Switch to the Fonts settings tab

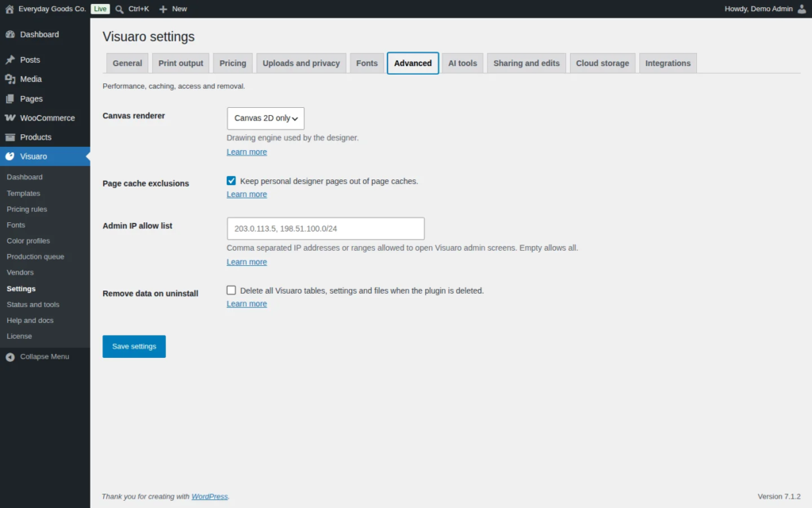point(366,63)
